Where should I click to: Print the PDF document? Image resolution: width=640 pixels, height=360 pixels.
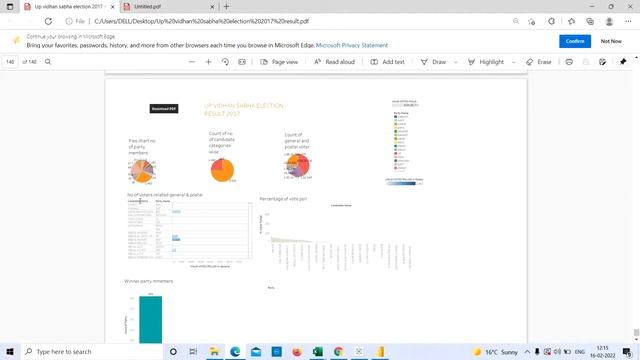(569, 62)
